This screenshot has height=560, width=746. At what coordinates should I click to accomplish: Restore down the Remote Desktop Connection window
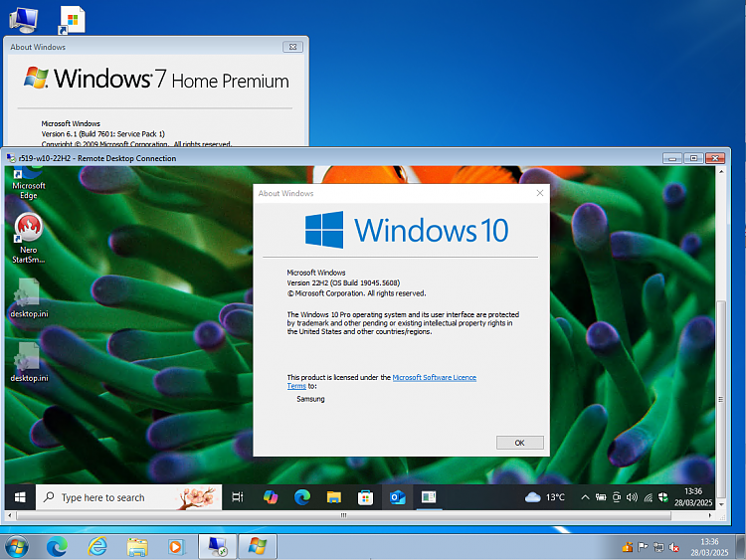693,158
